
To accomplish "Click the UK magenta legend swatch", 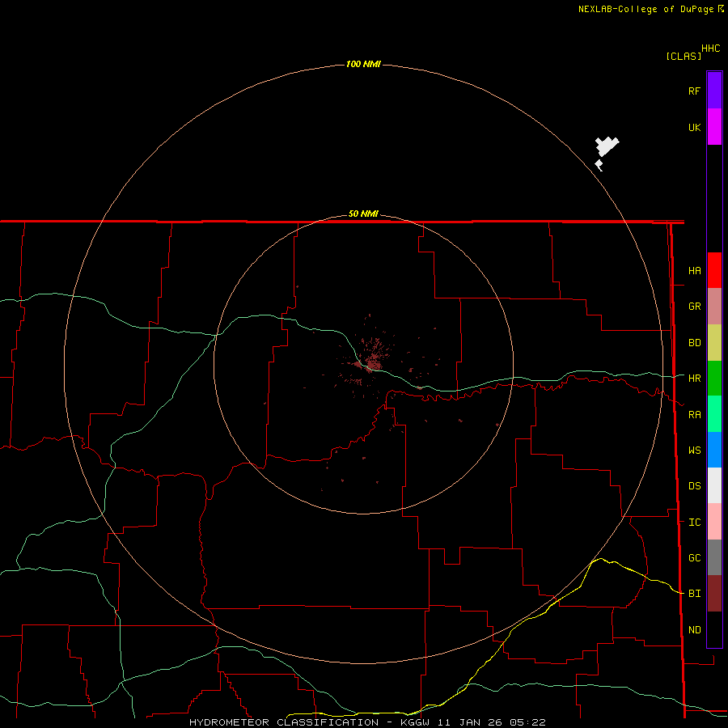I will [x=714, y=127].
